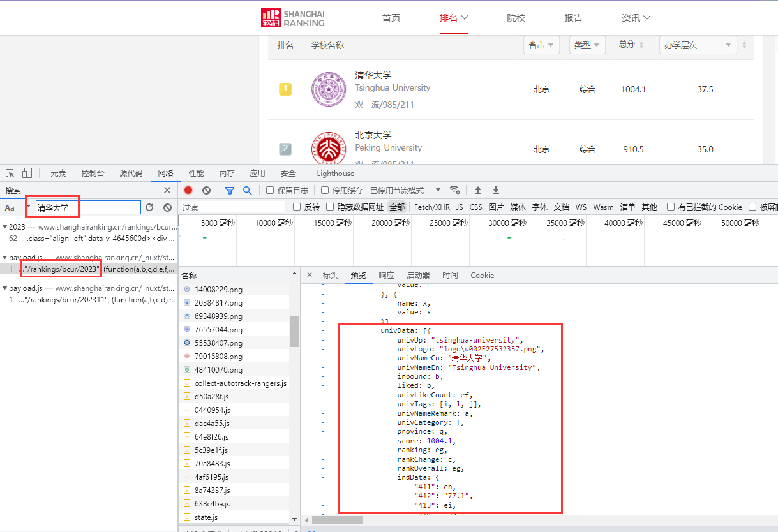778x532 pixels.
Task: Select collect-autotrack-rangers.js request
Action: pyautogui.click(x=241, y=383)
